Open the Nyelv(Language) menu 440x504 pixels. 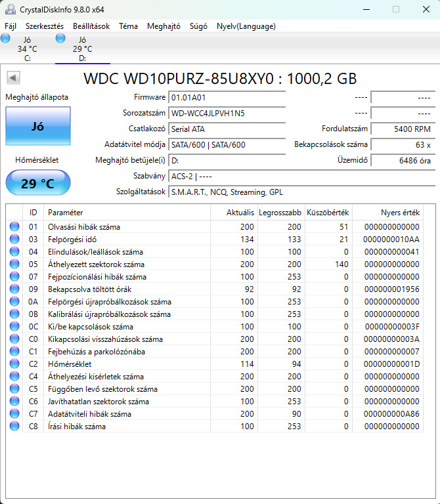click(x=246, y=26)
